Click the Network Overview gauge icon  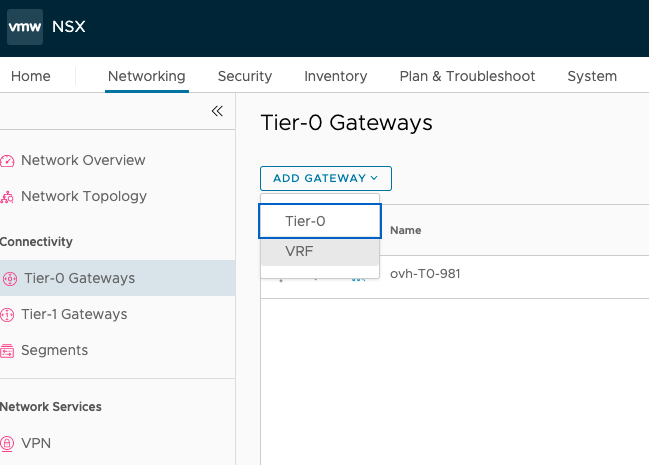[x=8, y=161]
